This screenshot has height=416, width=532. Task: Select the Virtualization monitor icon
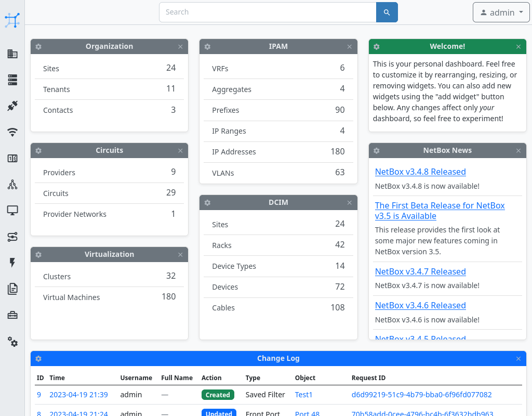point(12,210)
